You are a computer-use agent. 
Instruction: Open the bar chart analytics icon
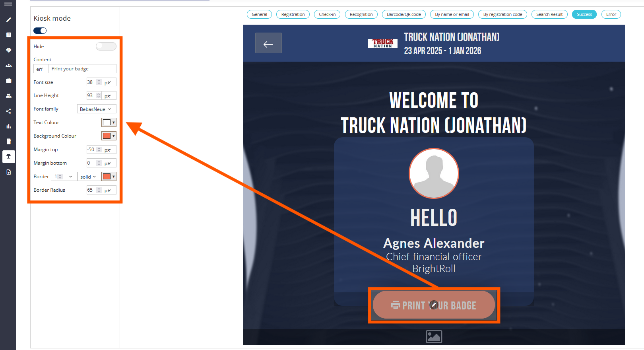click(x=8, y=126)
